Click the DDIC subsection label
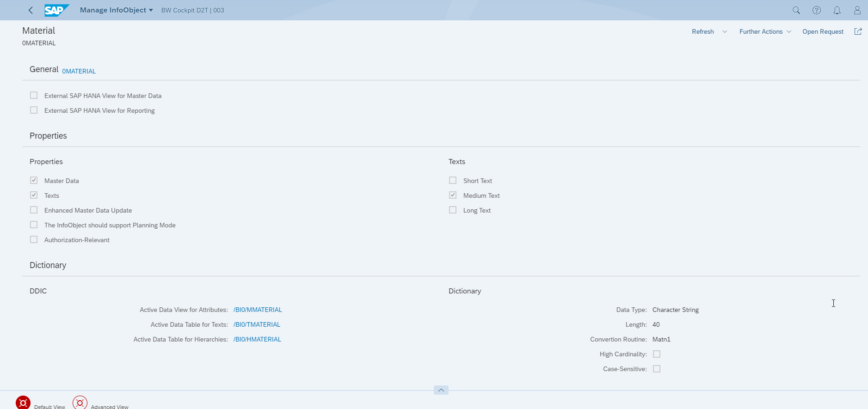 click(38, 291)
